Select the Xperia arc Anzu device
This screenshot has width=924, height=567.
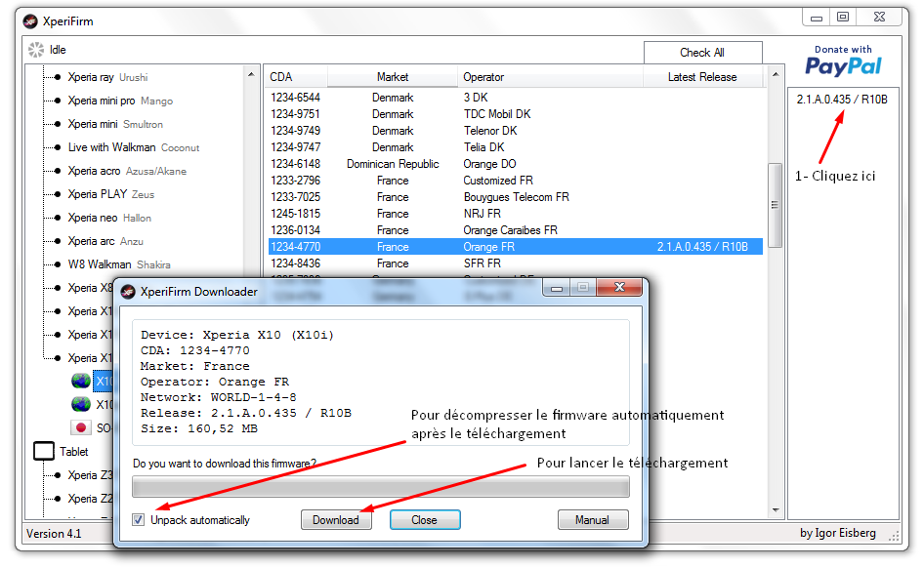point(105,241)
